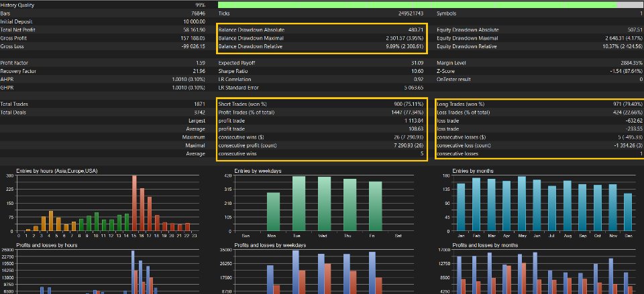Click the Balance Drawdown Absolute row
Image resolution: width=644 pixels, height=294 pixels.
click(x=323, y=30)
